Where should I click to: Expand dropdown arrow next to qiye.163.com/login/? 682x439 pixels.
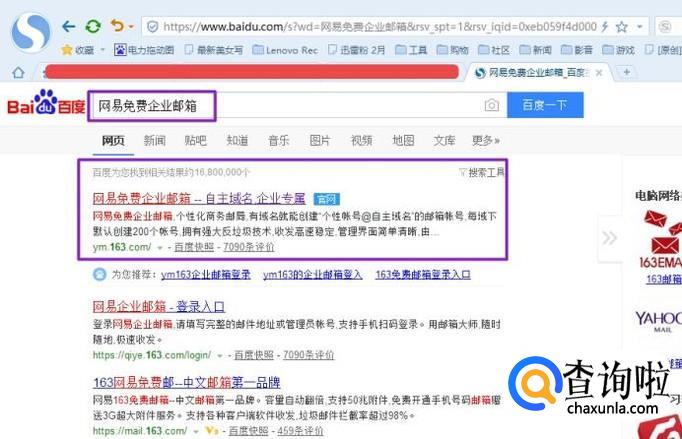coord(220,356)
